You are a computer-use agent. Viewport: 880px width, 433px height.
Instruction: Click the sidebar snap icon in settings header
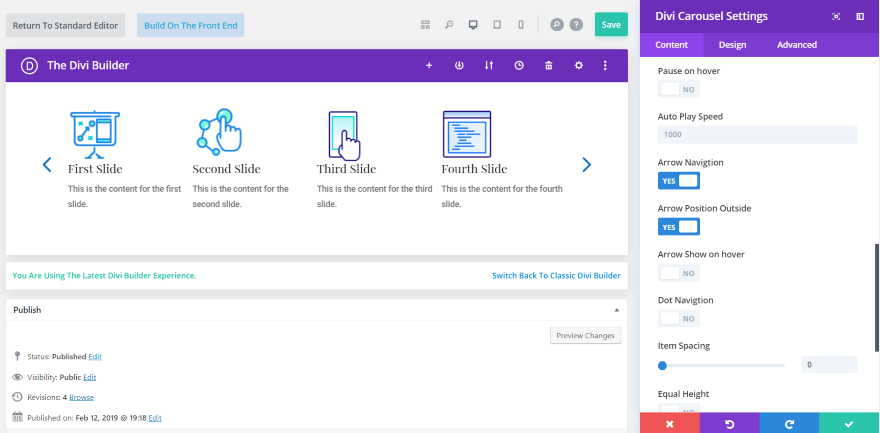pyautogui.click(x=860, y=16)
